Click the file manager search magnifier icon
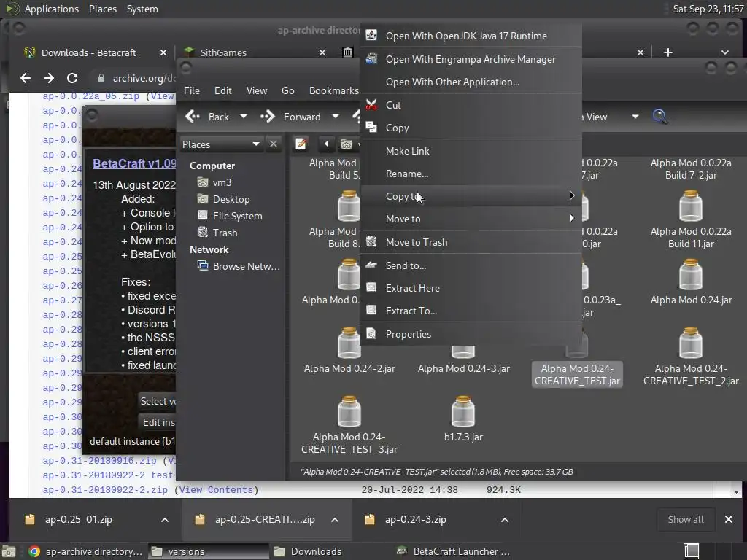747x560 pixels. click(x=659, y=116)
